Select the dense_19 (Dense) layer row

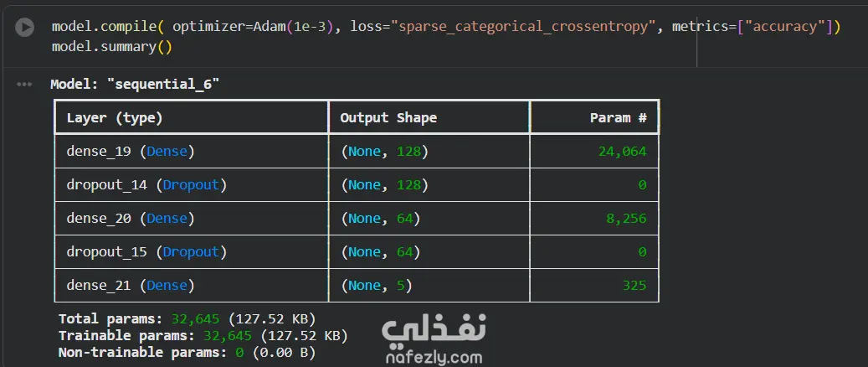[357, 152]
